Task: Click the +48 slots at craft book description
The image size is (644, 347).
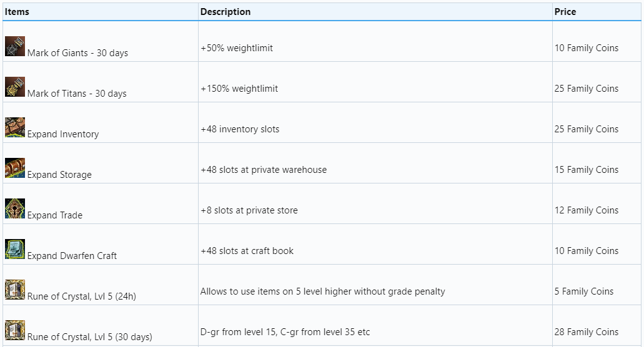Action: 247,251
